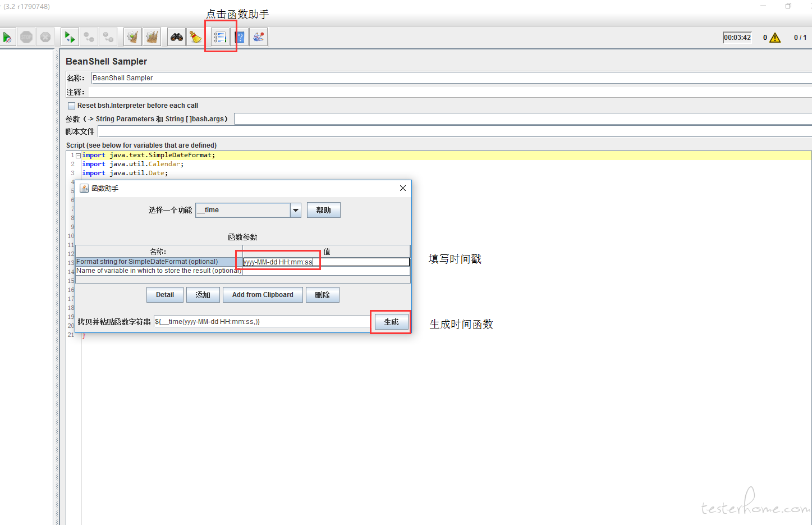Click the grayed Shutdown icon
Image resolution: width=812 pixels, height=525 pixels.
coord(45,38)
